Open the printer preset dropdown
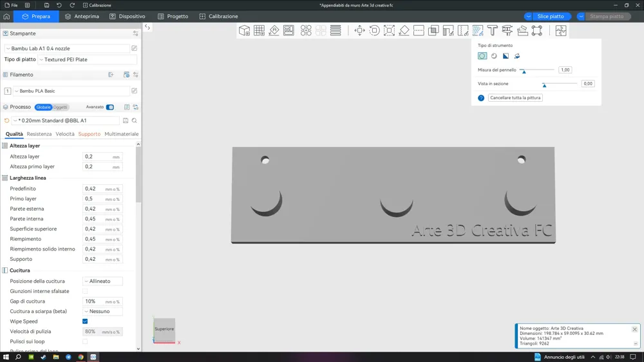The image size is (644, 362). [66, 48]
